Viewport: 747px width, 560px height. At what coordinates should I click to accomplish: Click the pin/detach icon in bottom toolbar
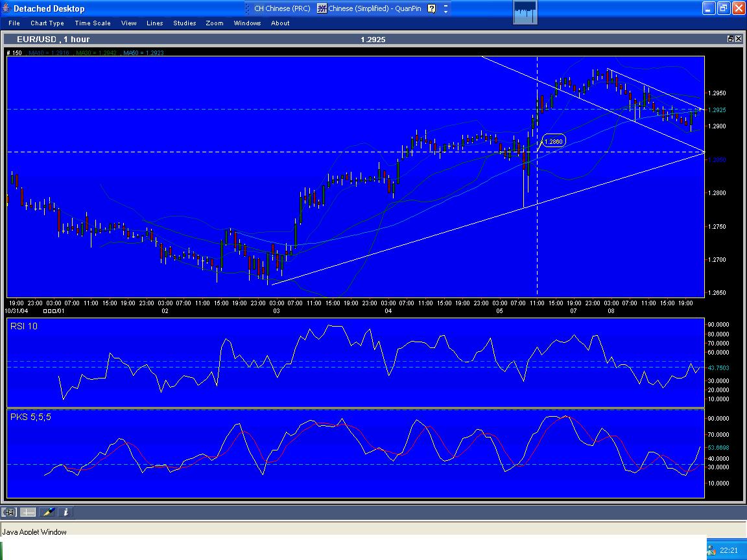point(9,512)
